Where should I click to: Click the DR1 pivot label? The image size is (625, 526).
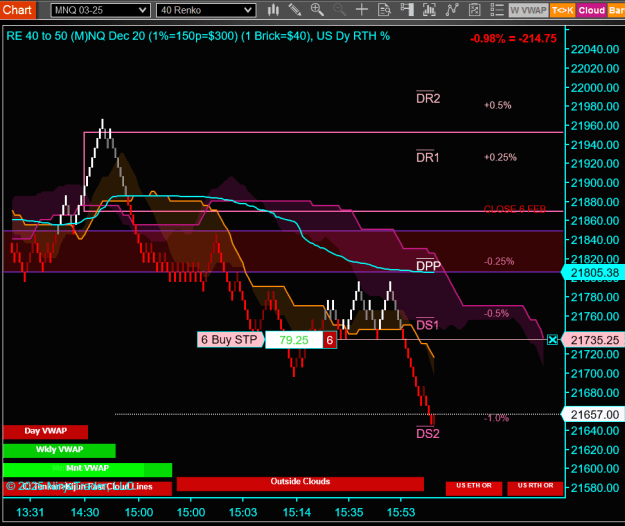(428, 157)
